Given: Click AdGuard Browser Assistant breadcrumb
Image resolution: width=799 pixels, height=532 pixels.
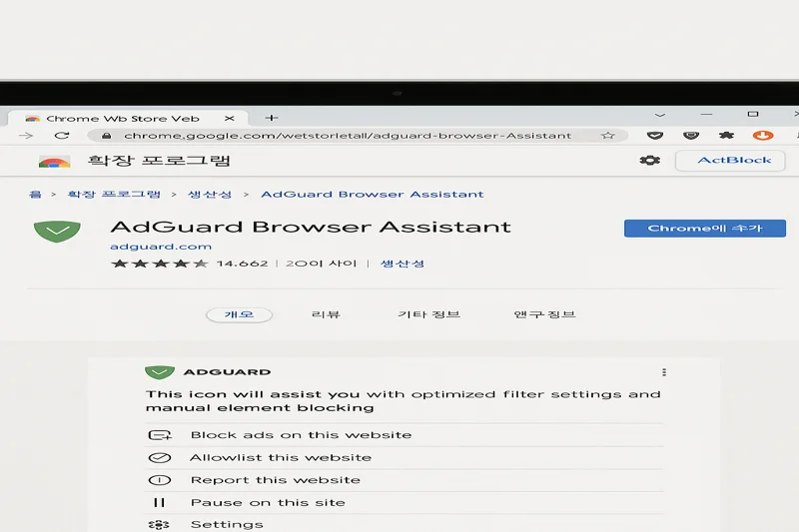Looking at the screenshot, I should point(372,195).
